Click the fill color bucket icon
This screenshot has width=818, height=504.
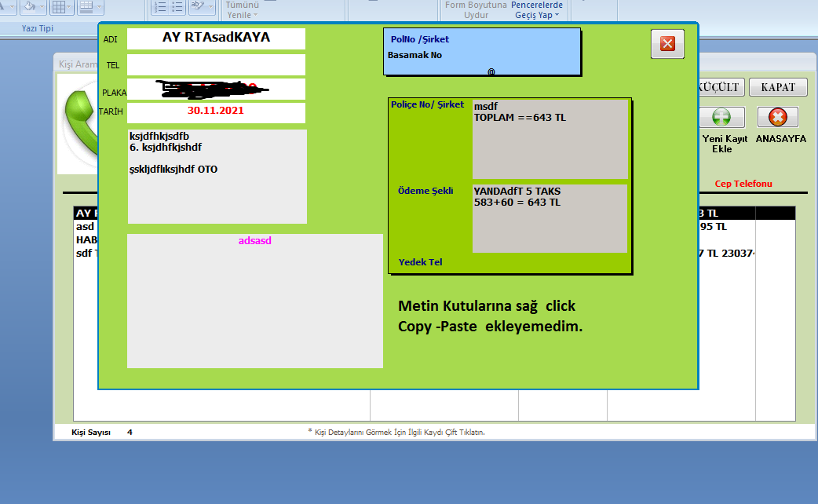coord(31,7)
